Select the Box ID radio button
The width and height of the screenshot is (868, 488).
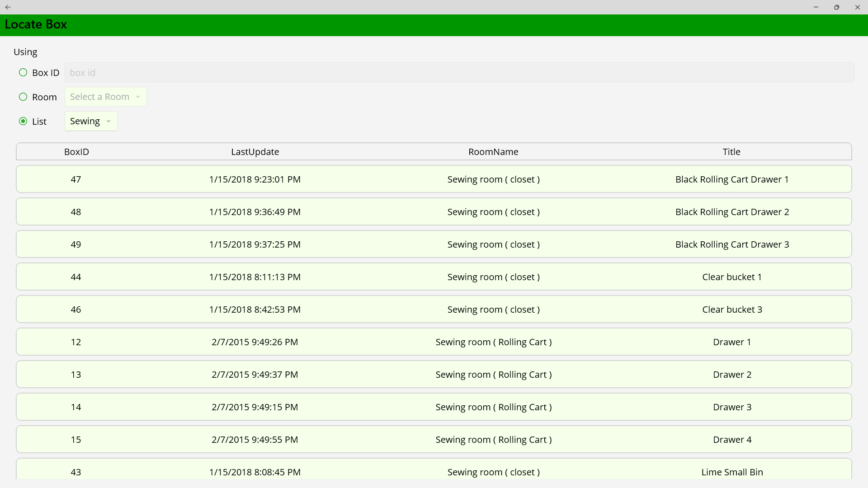click(x=23, y=73)
